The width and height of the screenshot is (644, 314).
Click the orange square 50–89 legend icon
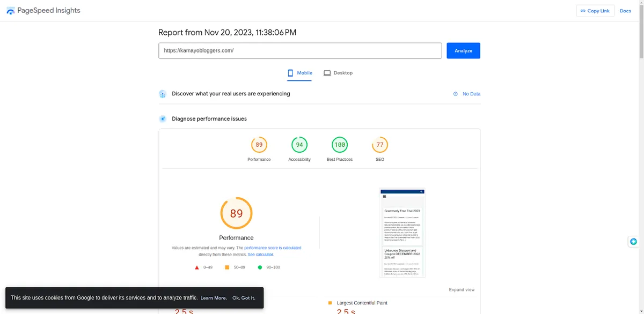pyautogui.click(x=227, y=267)
